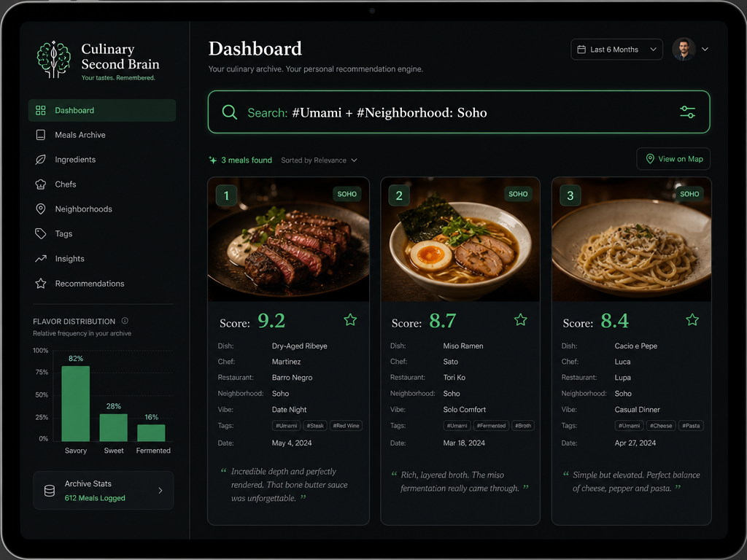Expand Archive Stats with the chevron
The width and height of the screenshot is (747, 560).
pyautogui.click(x=160, y=491)
